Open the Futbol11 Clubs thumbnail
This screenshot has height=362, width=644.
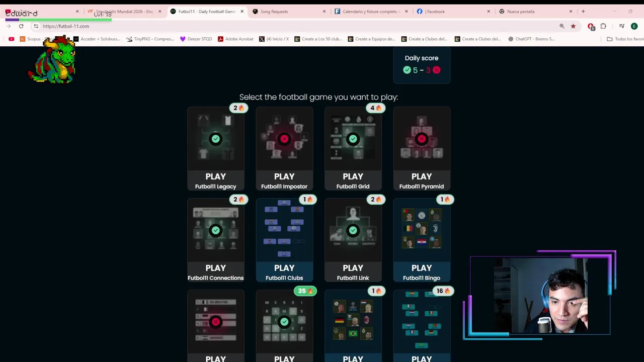point(284,230)
